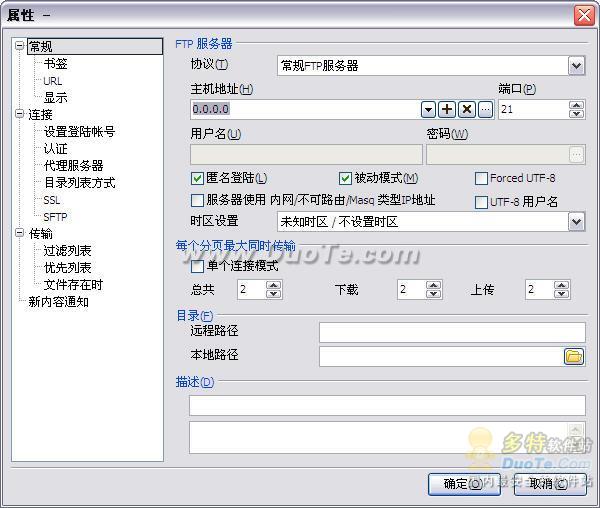Open SSL settings page
The height and width of the screenshot is (508, 600).
click(x=52, y=200)
